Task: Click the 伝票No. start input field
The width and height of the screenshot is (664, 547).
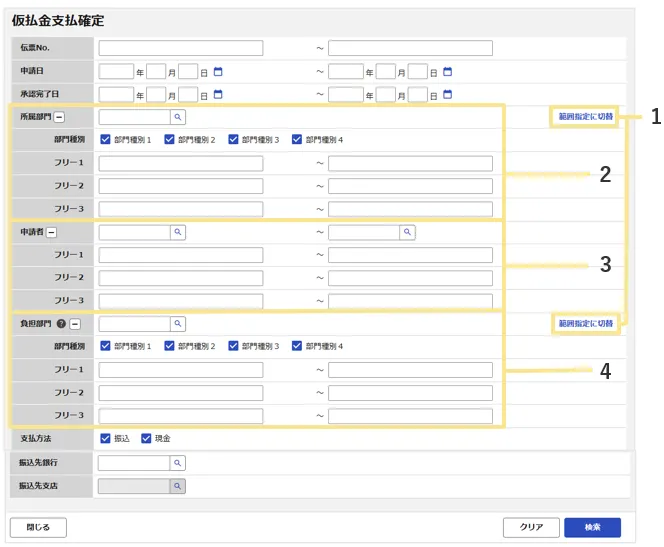Action: tap(181, 48)
